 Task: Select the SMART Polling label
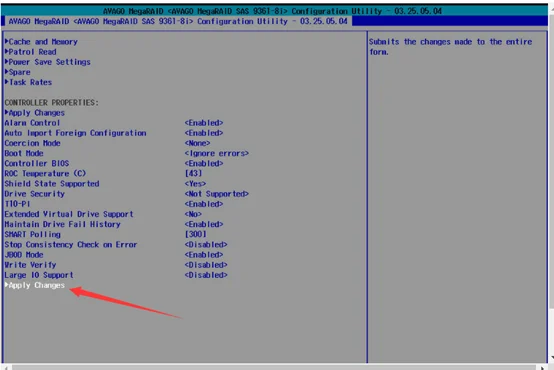click(x=33, y=234)
